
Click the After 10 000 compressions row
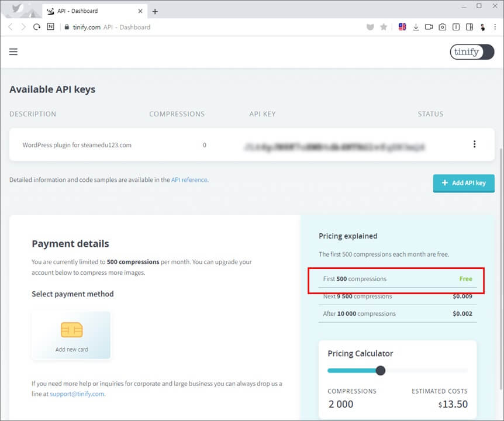[398, 313]
